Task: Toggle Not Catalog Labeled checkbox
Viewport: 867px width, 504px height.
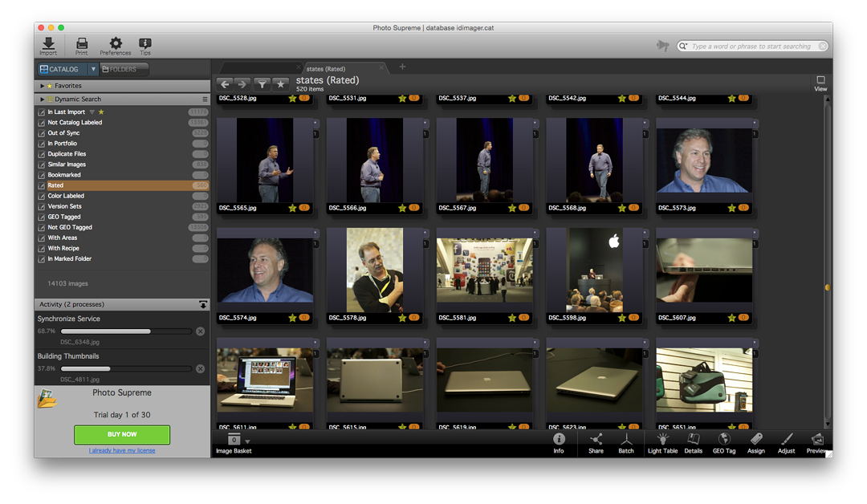Action: click(42, 123)
